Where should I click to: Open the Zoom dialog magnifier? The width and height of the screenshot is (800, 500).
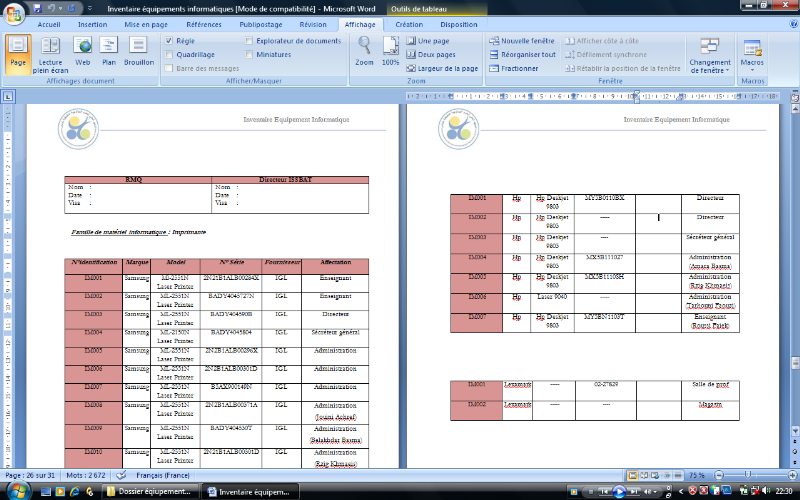pos(364,51)
